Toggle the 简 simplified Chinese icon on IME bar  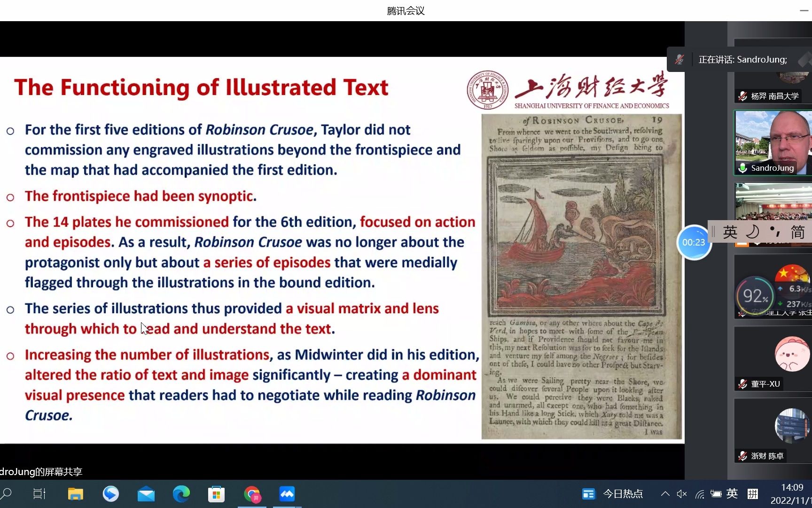point(797,232)
